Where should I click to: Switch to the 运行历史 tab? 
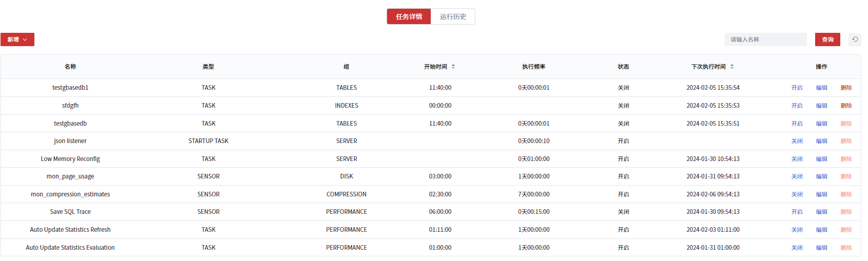click(453, 16)
